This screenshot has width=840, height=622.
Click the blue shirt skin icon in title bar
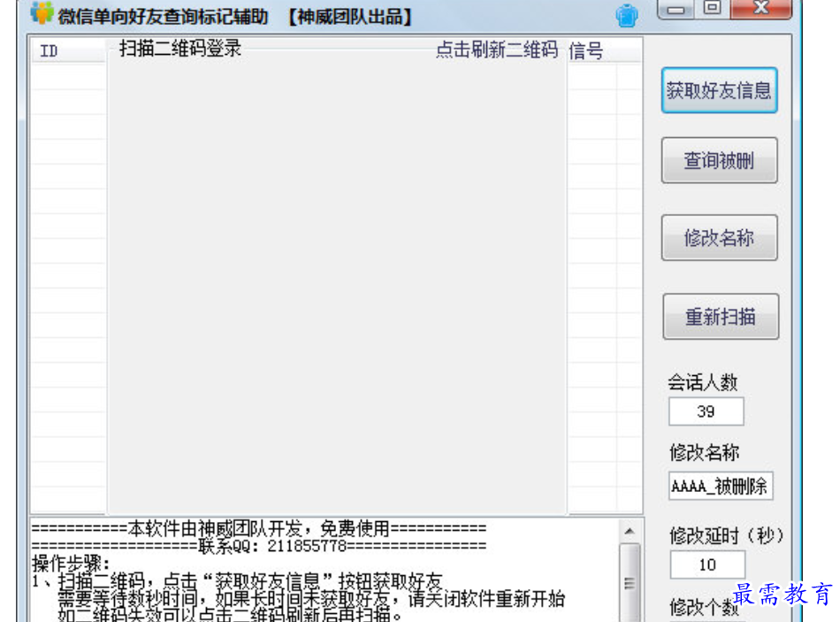626,15
